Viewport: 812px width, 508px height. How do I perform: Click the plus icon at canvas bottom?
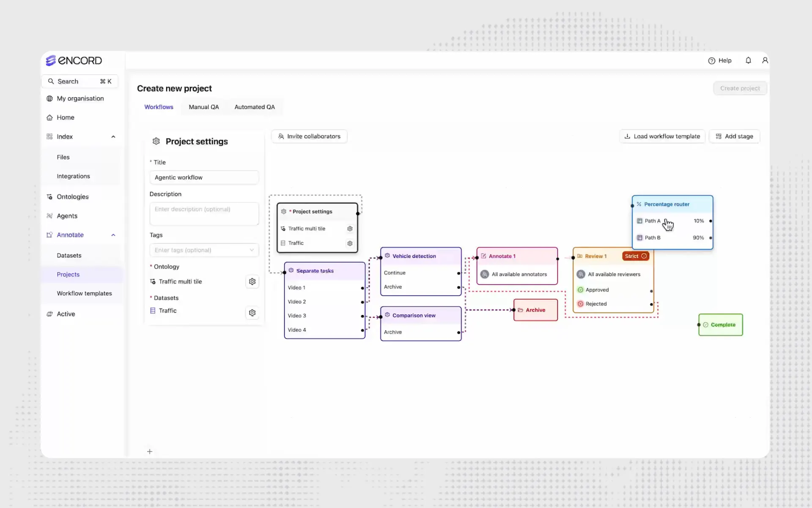150,451
